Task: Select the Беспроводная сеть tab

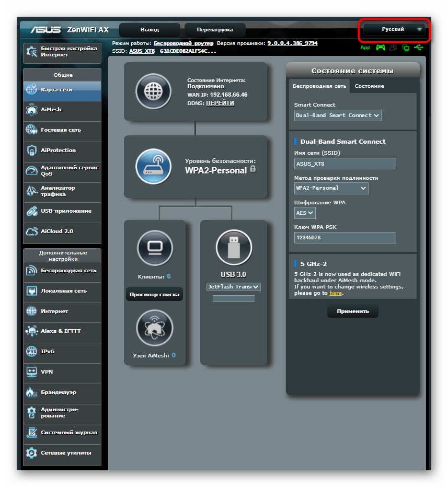Action: pyautogui.click(x=319, y=86)
